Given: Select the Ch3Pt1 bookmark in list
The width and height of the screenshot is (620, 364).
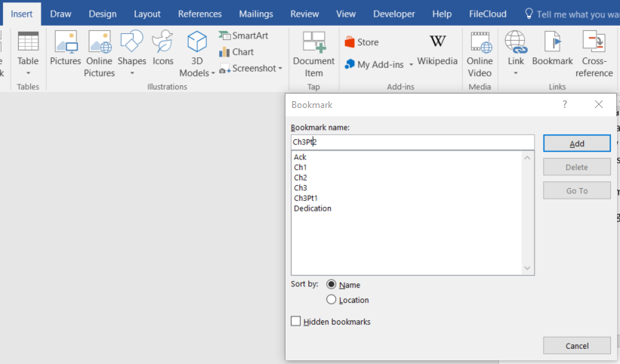Looking at the screenshot, I should [x=306, y=198].
